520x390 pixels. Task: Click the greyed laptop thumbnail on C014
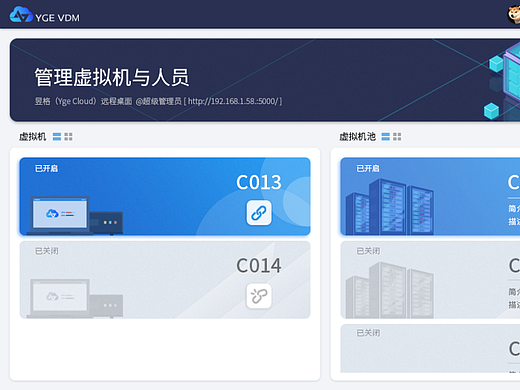tap(75, 298)
